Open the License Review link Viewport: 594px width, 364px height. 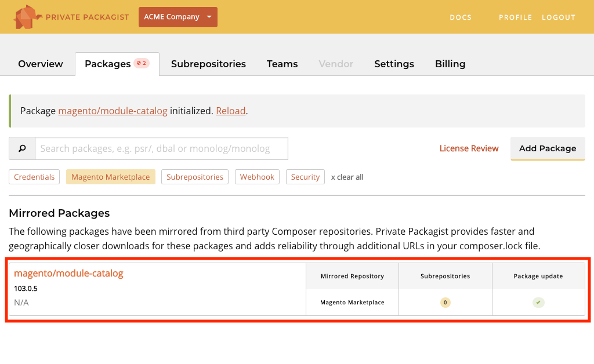469,148
